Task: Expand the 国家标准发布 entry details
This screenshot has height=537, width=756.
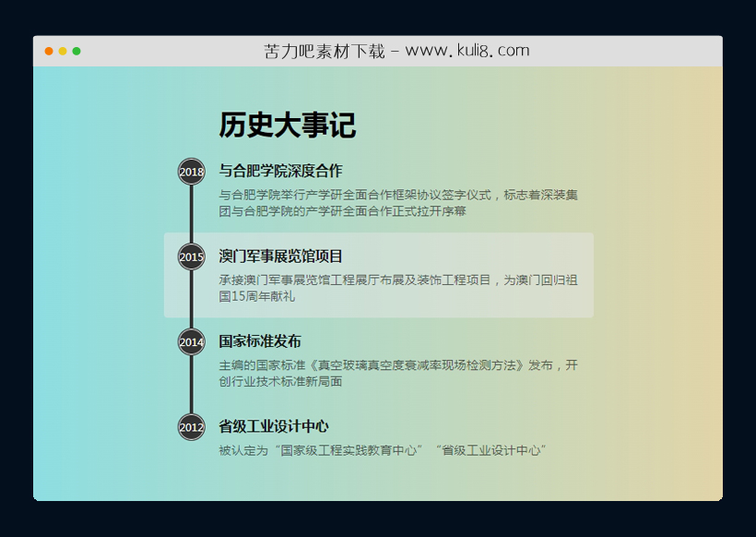Action: click(x=261, y=340)
